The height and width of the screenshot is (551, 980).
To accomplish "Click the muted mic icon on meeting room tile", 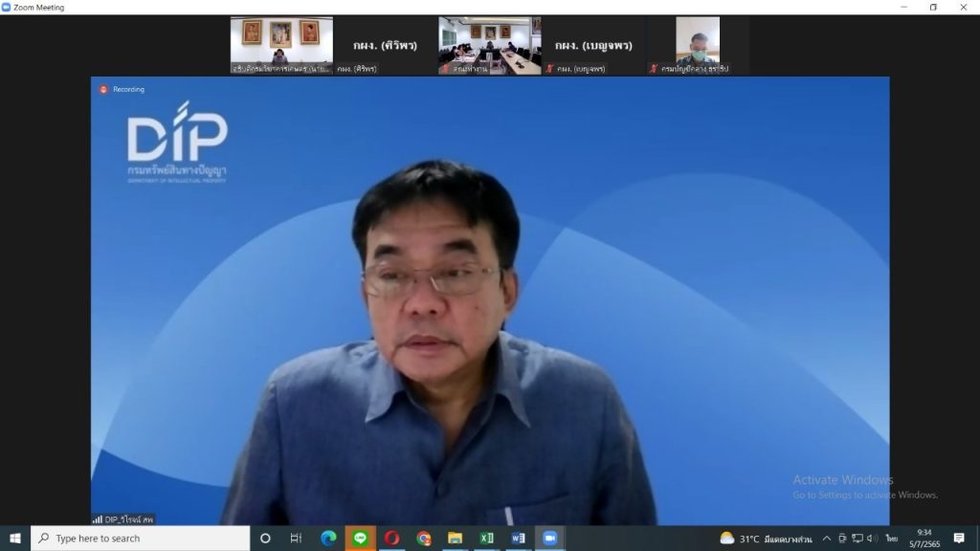I will click(446, 69).
